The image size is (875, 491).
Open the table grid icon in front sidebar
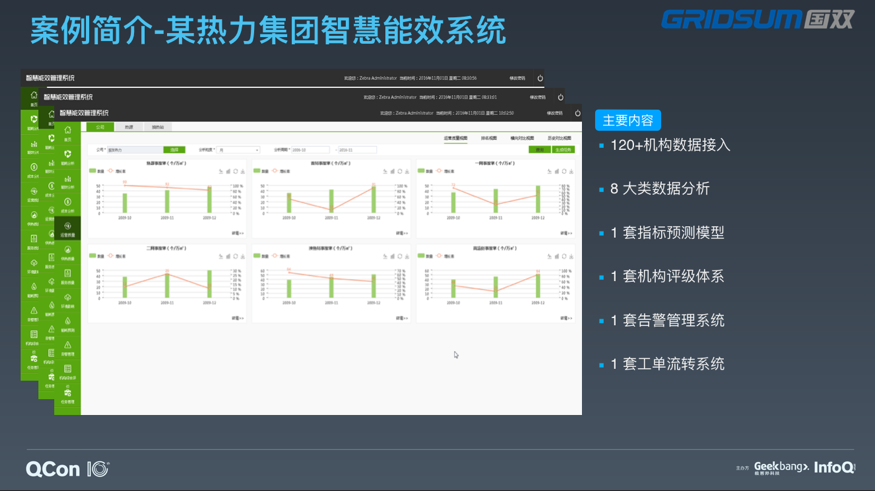(68, 369)
